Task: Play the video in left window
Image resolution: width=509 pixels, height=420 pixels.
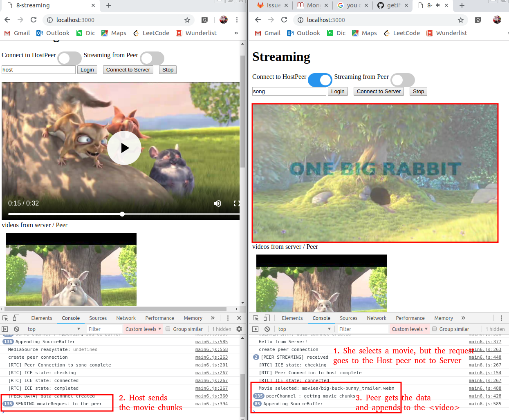Action: tap(124, 148)
